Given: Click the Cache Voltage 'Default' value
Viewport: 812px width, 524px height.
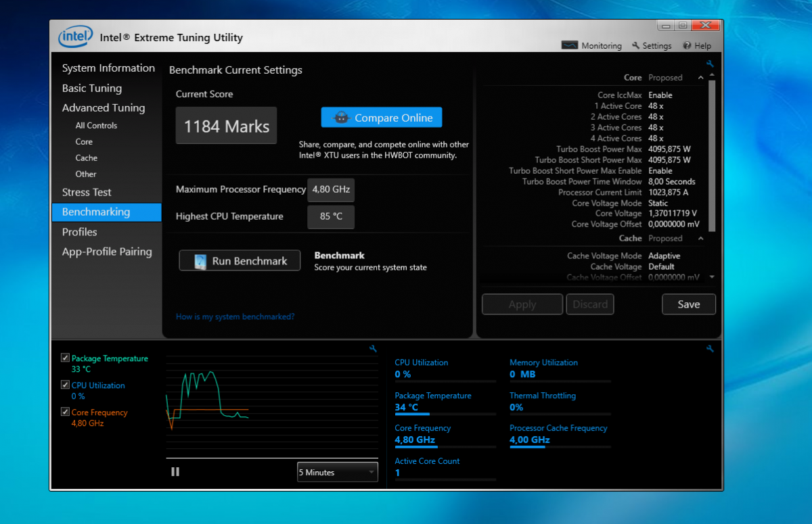Looking at the screenshot, I should coord(661,267).
